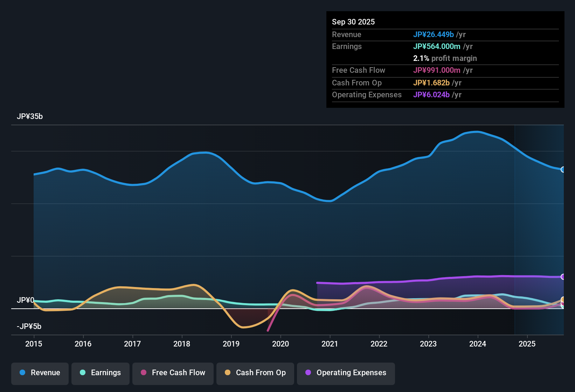
Task: Open details for the Earnings tooltip row
Action: (x=347, y=46)
